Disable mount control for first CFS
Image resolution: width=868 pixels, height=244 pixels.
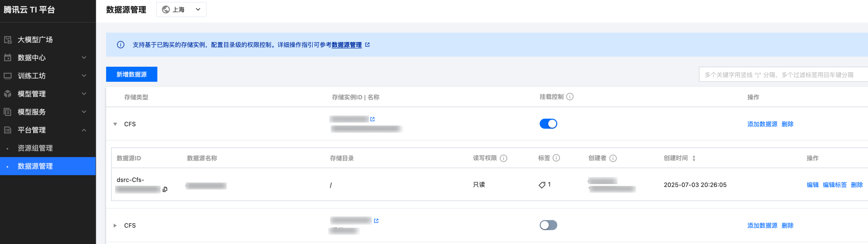[x=548, y=124]
